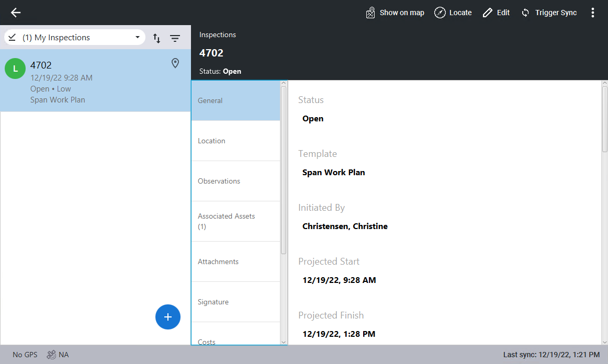This screenshot has height=364, width=608.
Task: Open the three-dot overflow menu
Action: (x=592, y=13)
